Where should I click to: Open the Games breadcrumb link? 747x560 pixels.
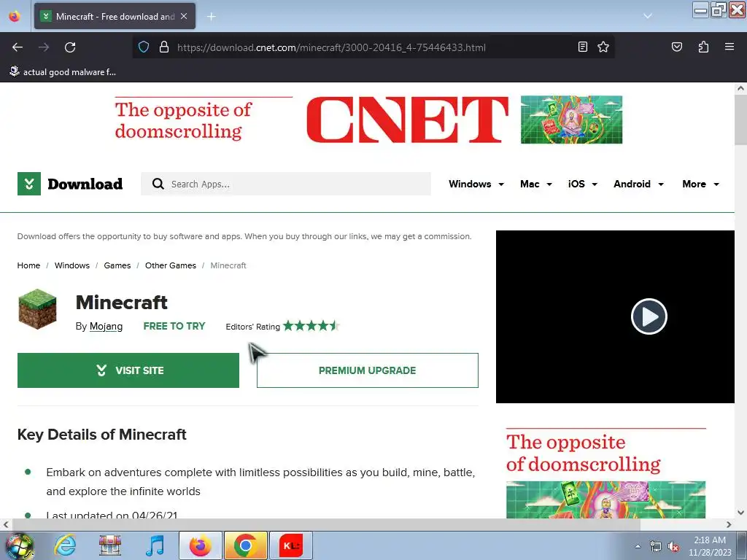click(117, 265)
